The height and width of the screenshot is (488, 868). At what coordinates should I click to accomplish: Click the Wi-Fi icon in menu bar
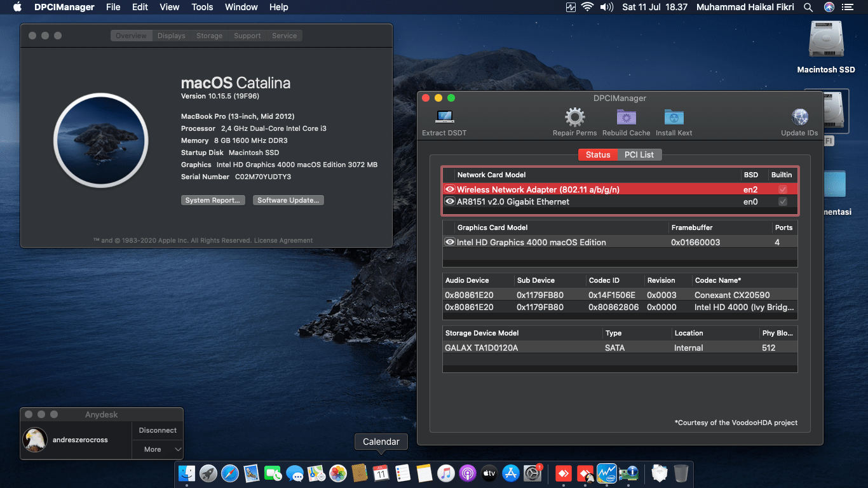(587, 7)
